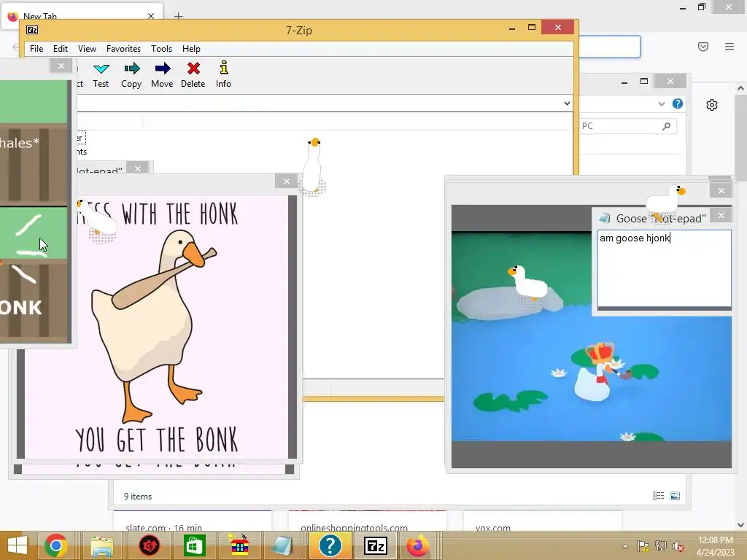Open the File menu in 7-Zip
The width and height of the screenshot is (747, 560).
[36, 49]
